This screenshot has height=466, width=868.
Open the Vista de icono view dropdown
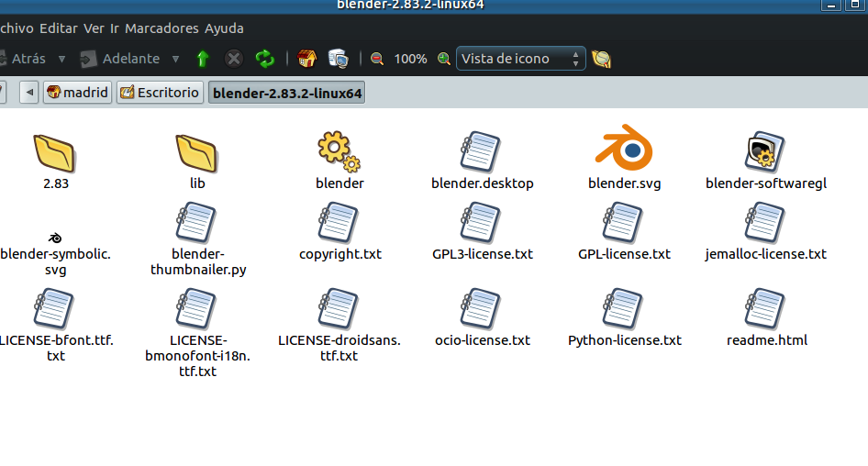pyautogui.click(x=520, y=59)
